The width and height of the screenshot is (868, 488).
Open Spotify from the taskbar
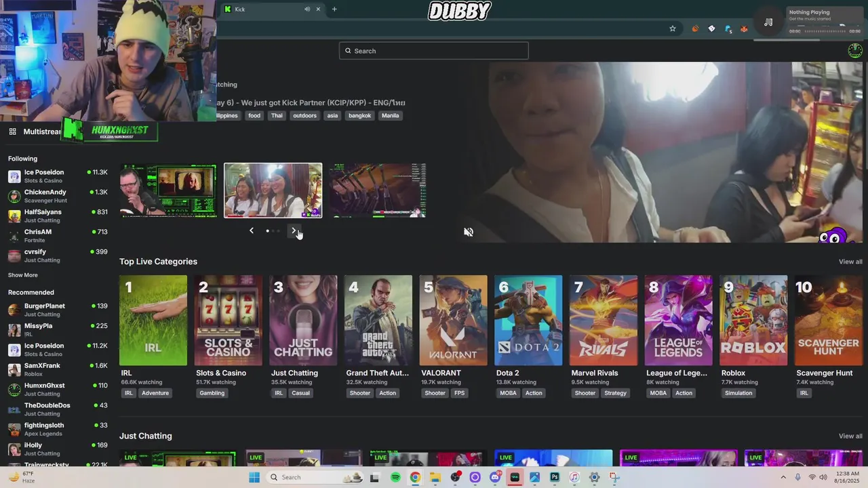click(395, 477)
